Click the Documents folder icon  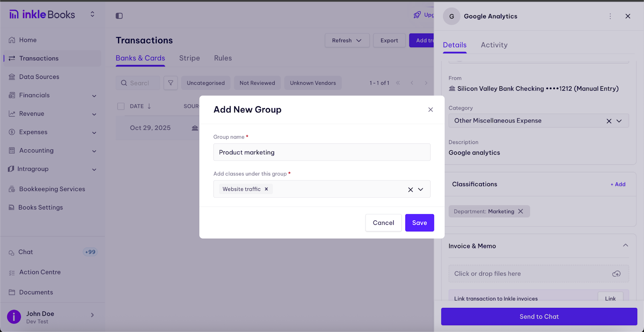coord(12,292)
